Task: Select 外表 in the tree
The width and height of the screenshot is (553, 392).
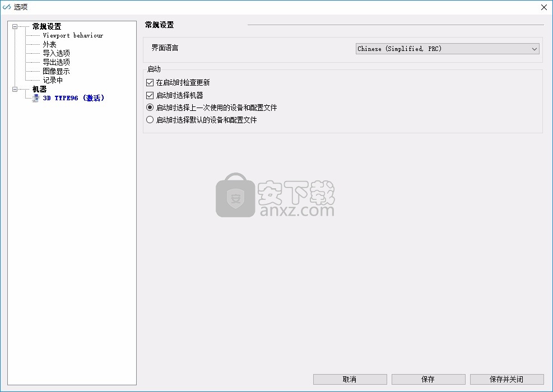Action: (x=49, y=44)
